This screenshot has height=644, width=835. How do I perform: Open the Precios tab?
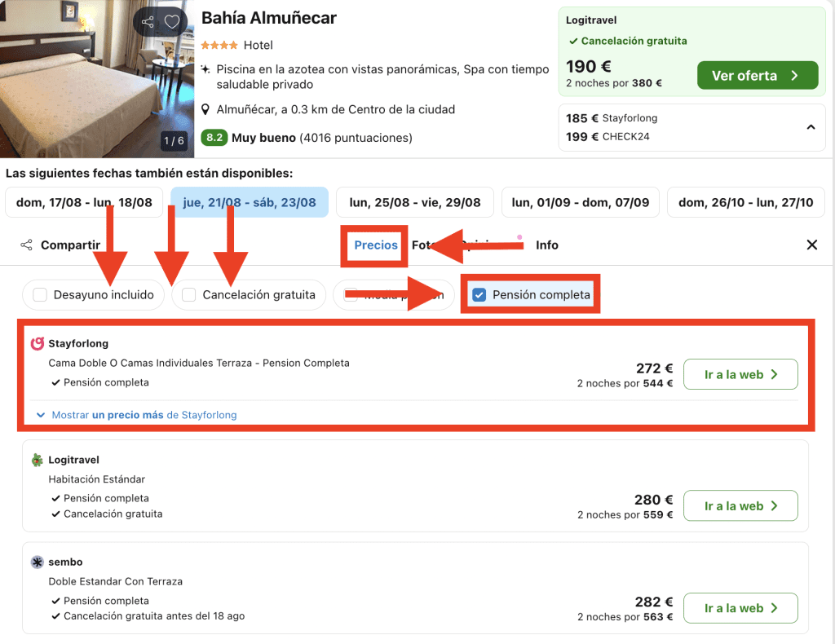point(376,245)
